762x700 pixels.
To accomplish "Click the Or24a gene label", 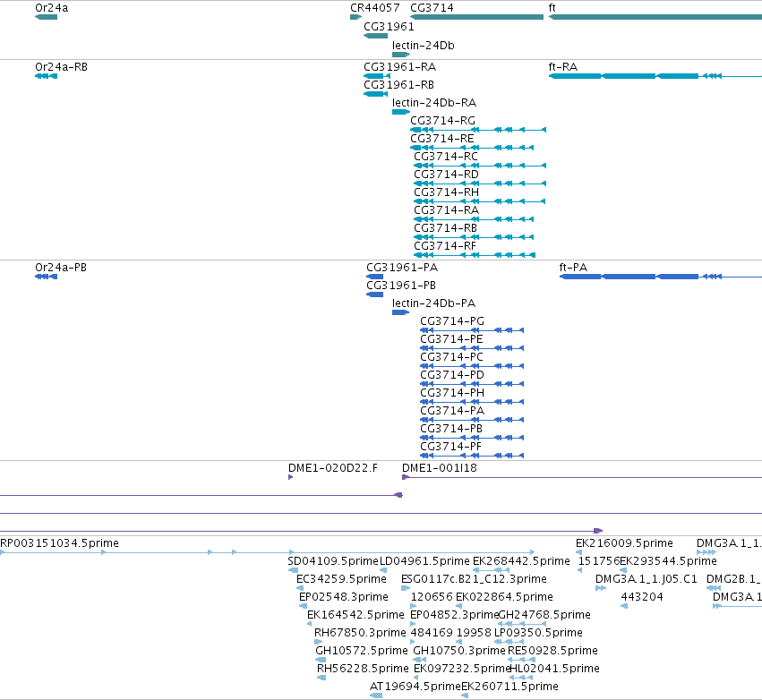I will 52,8.
